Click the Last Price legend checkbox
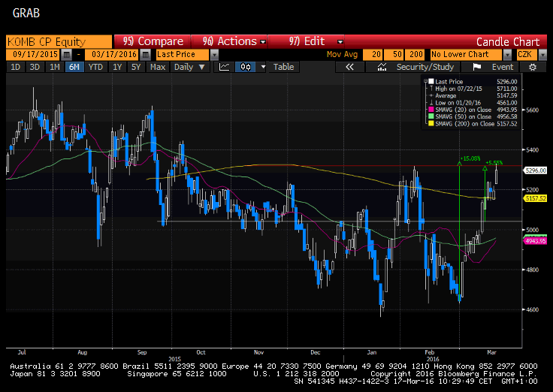 click(x=431, y=81)
